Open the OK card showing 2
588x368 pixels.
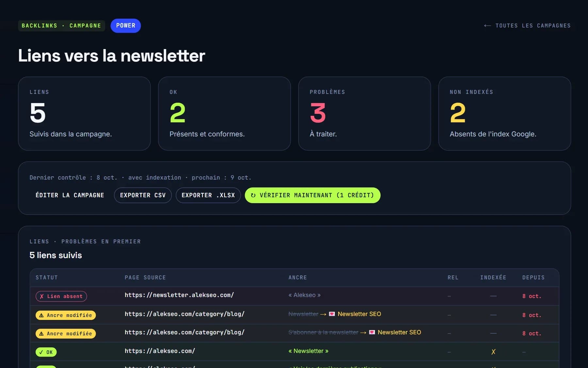224,114
